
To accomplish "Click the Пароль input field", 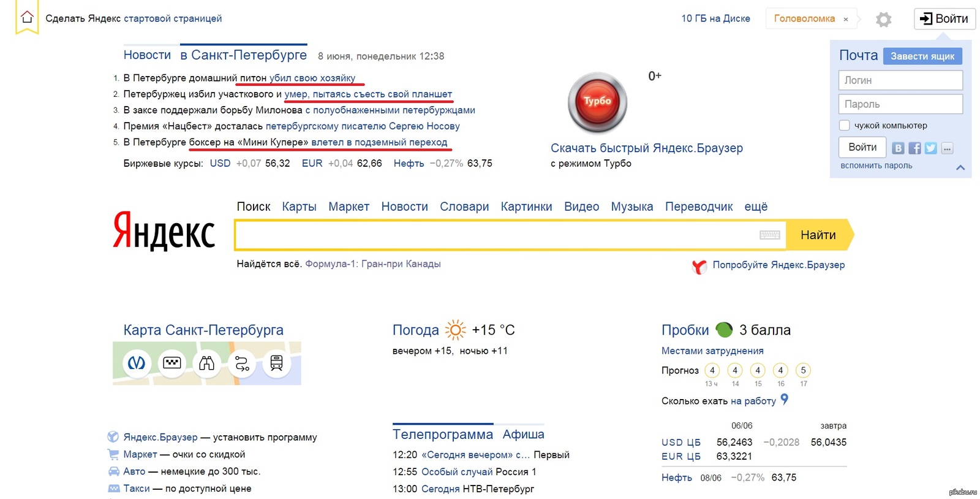I will tap(900, 104).
